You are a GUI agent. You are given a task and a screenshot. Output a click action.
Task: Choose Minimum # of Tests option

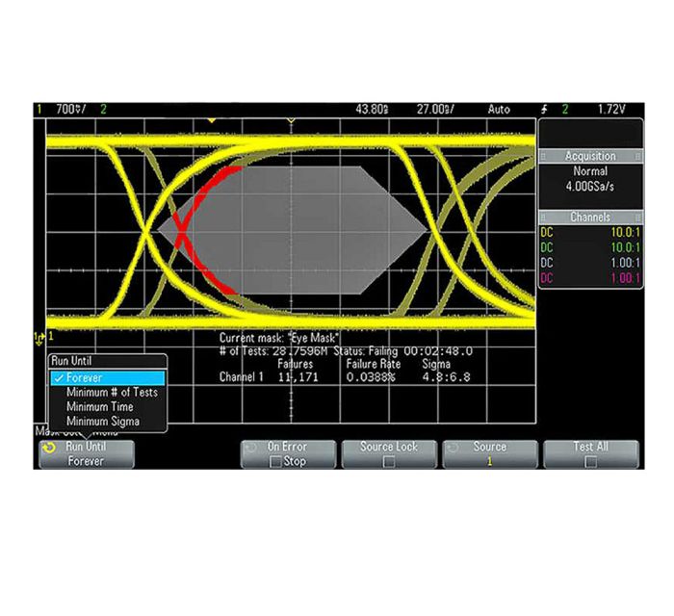pyautogui.click(x=108, y=392)
